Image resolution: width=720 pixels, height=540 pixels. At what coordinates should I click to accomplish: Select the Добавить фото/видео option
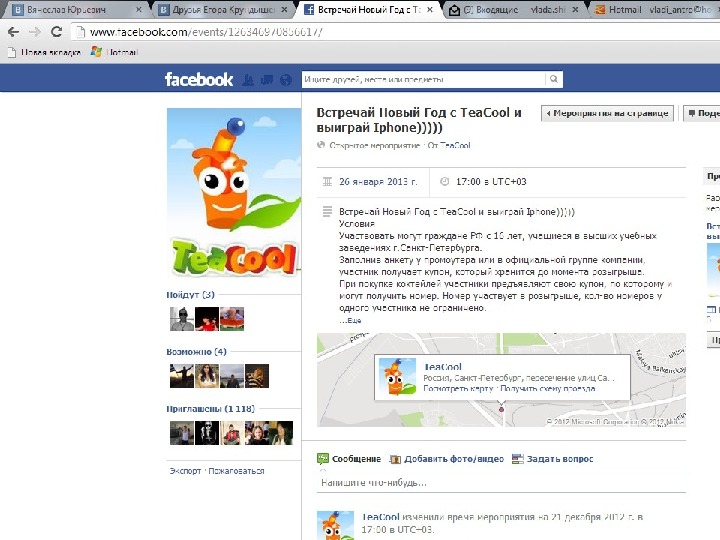453,459
